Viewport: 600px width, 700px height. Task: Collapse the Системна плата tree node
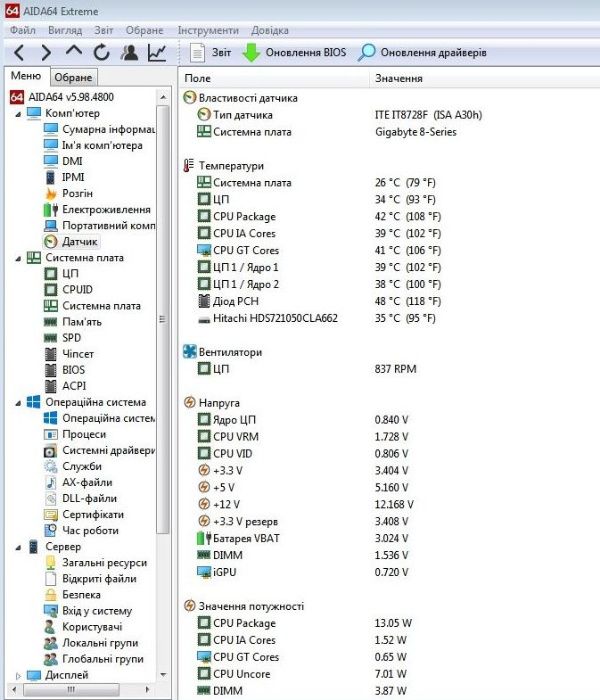tap(18, 258)
